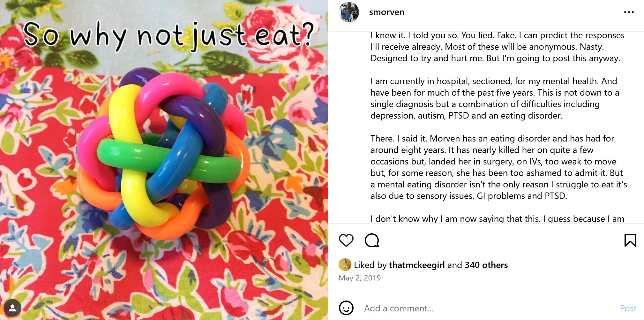Save post with the bookmark icon
This screenshot has width=644, height=320.
coord(630,240)
